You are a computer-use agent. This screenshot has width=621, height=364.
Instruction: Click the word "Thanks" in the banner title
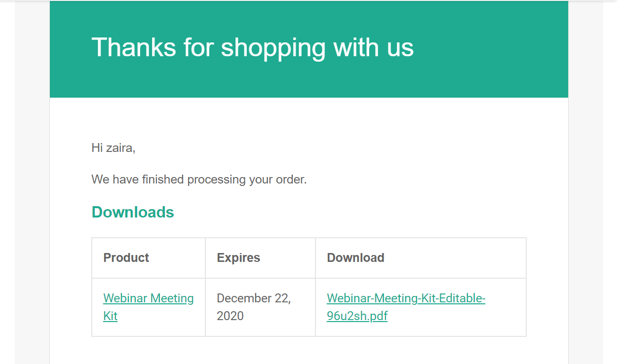click(x=133, y=48)
